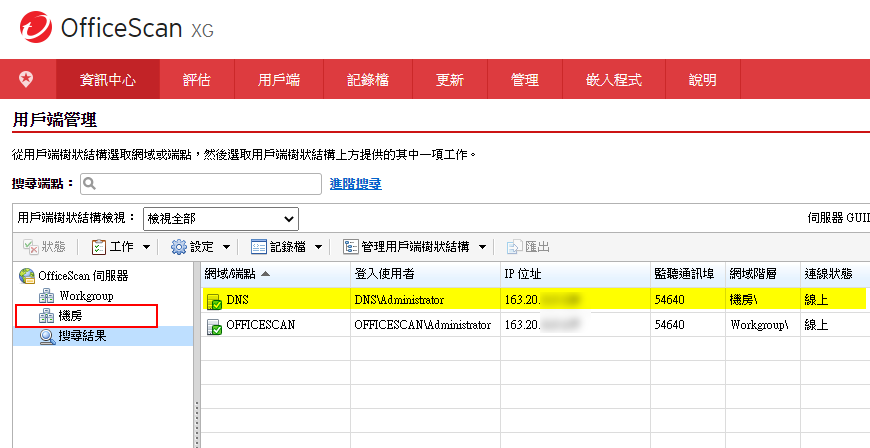Expand the 設定 dropdown arrow
This screenshot has height=448, width=870.
[x=226, y=247]
